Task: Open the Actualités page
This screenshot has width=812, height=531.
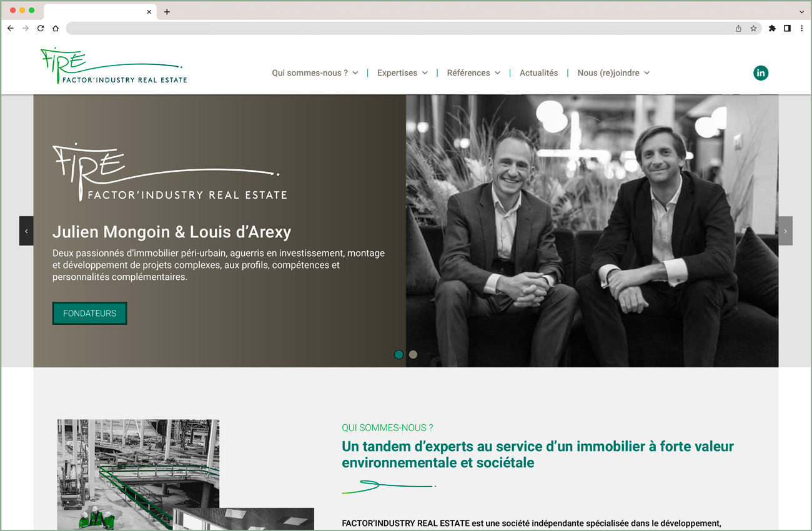Action: (538, 73)
